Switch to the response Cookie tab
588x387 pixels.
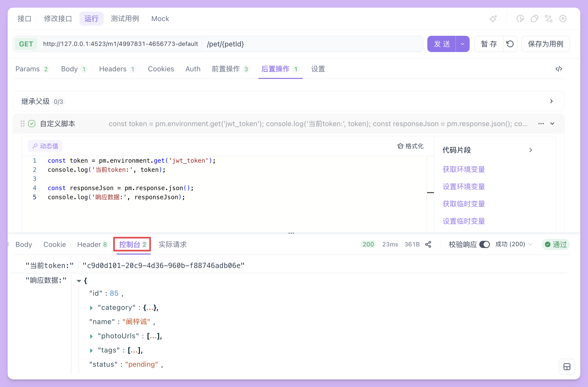click(54, 244)
